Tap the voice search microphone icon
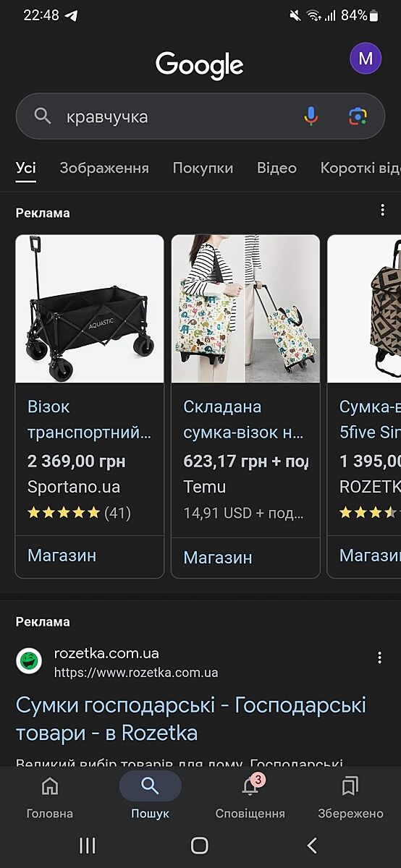This screenshot has width=401, height=868. (311, 116)
